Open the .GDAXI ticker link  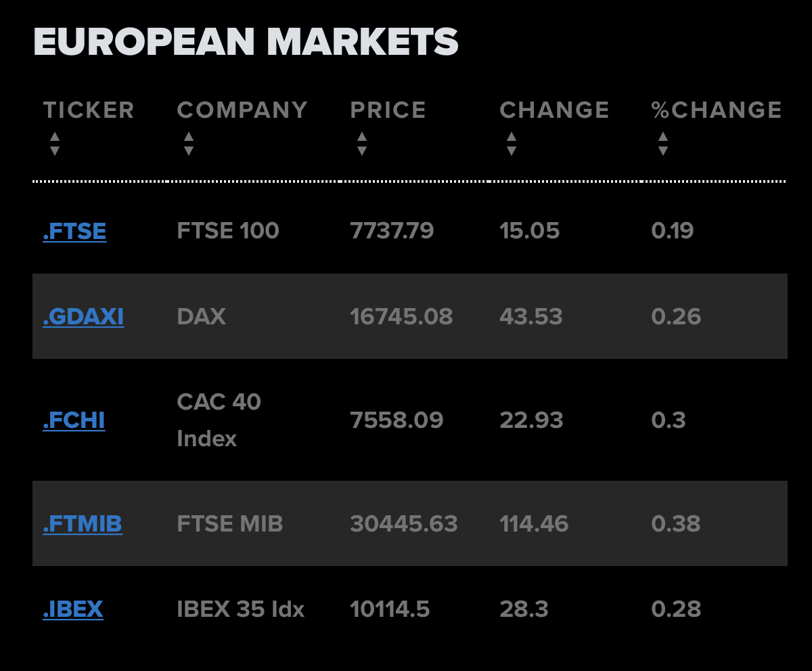click(x=83, y=317)
